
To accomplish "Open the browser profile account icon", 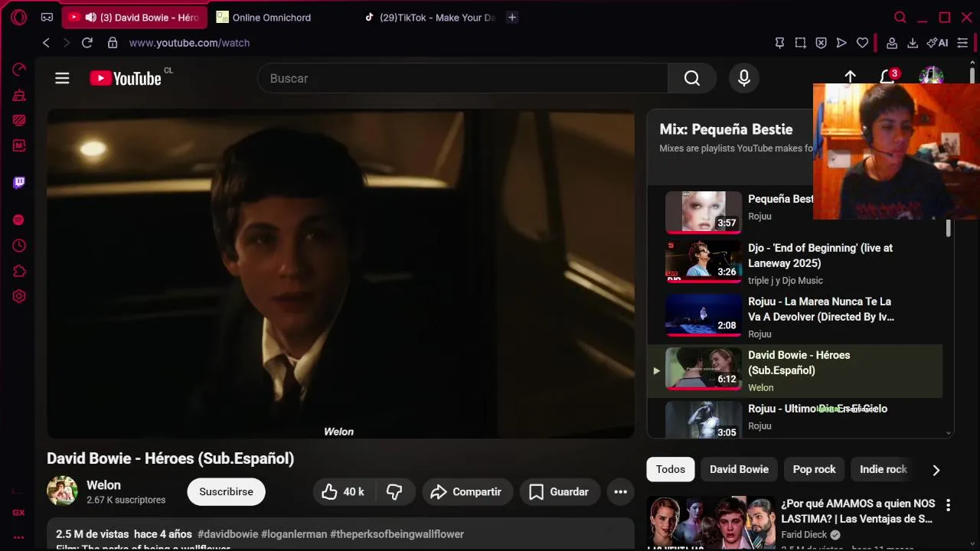I will 892,43.
